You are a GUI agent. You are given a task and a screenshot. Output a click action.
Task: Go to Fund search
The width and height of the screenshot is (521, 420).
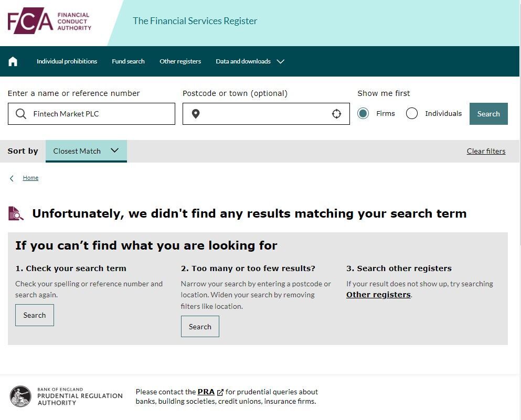[x=128, y=61]
